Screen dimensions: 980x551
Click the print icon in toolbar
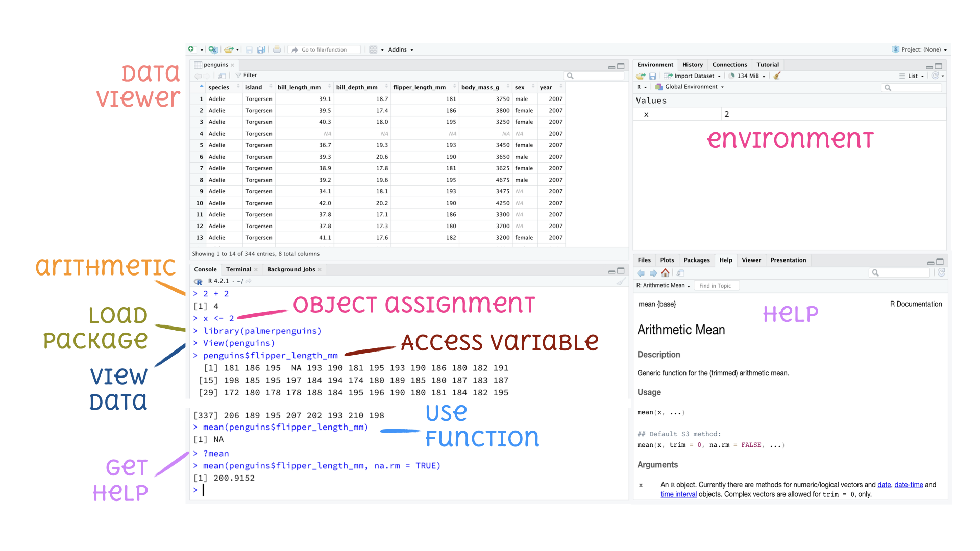click(x=277, y=49)
